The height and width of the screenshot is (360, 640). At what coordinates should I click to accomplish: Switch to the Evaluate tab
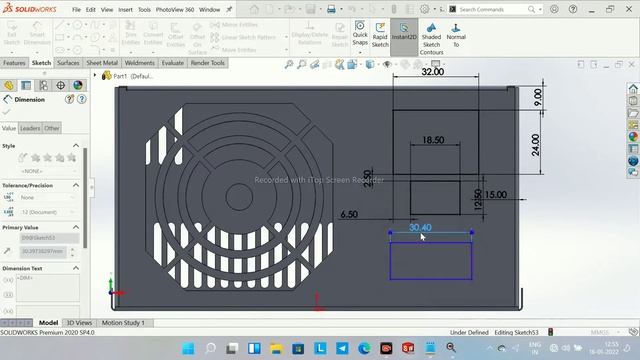(173, 63)
